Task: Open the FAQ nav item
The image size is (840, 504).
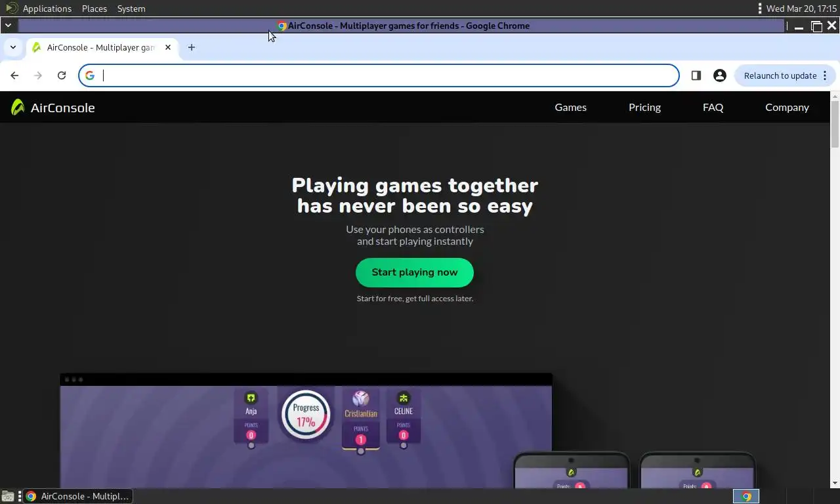Action: 713,107
